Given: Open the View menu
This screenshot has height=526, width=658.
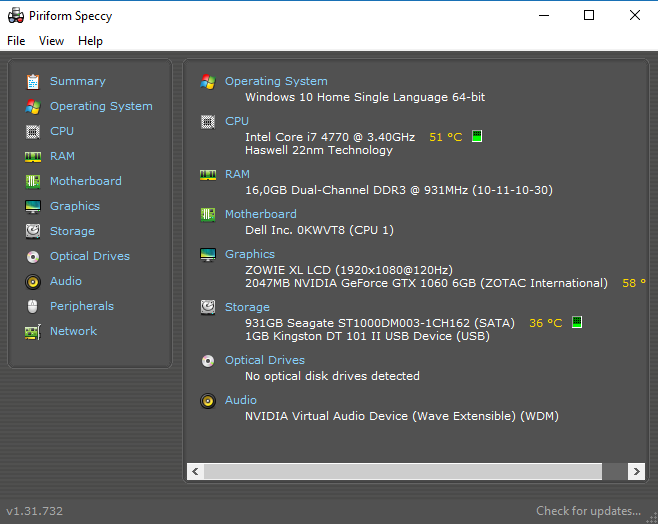Looking at the screenshot, I should click(51, 41).
